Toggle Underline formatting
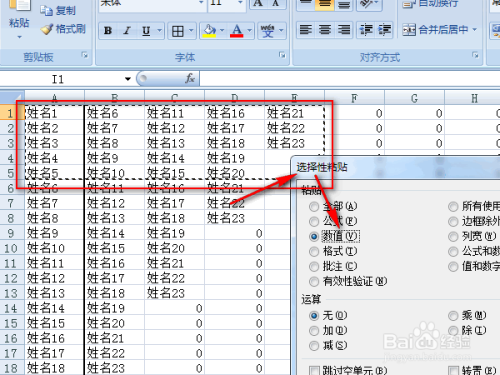 [x=146, y=31]
